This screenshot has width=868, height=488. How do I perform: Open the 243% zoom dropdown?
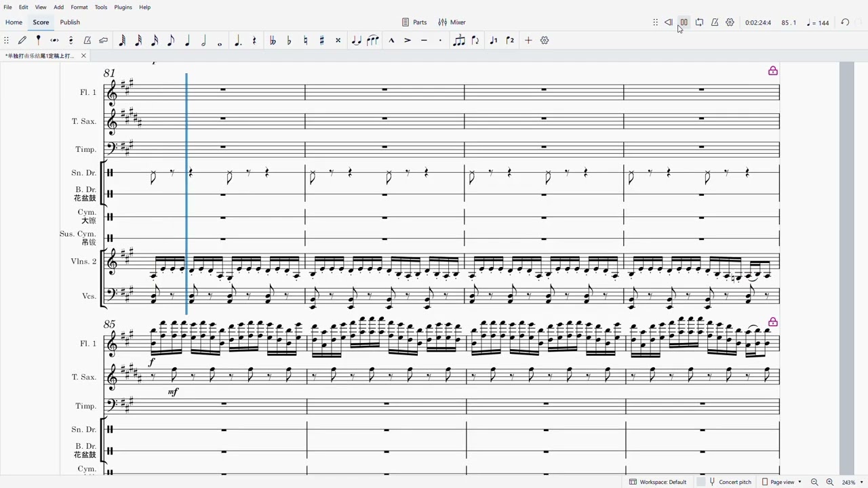tap(853, 482)
